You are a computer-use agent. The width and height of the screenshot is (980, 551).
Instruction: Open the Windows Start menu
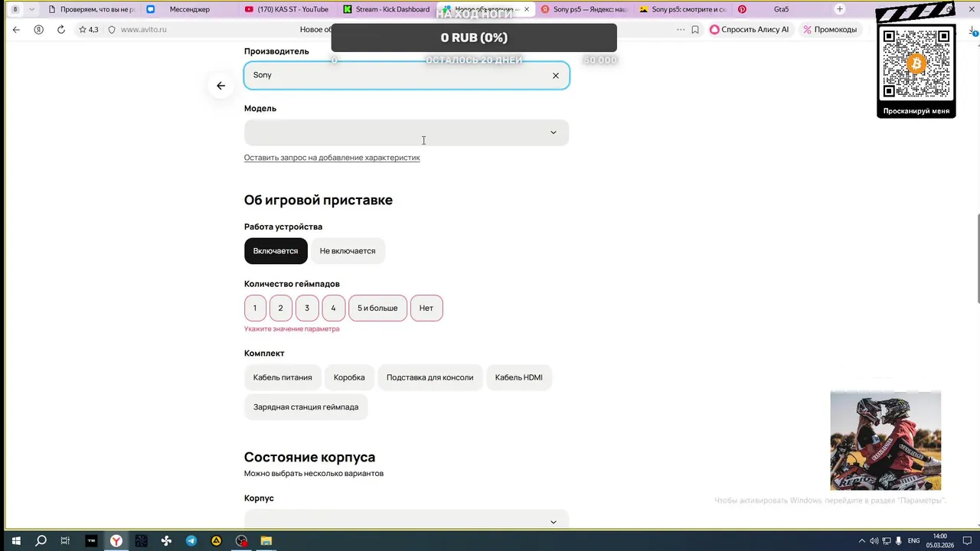pyautogui.click(x=15, y=540)
